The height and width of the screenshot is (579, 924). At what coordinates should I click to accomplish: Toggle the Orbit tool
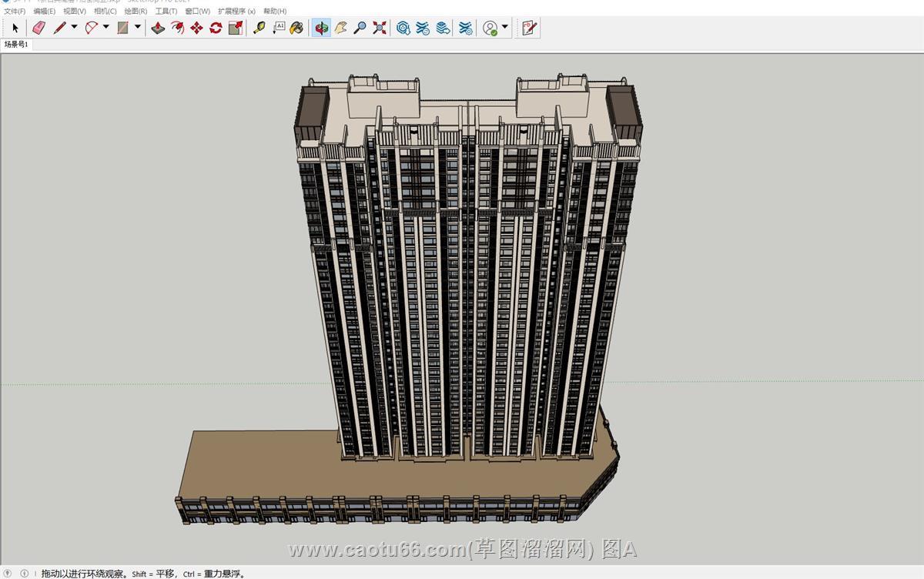click(322, 28)
